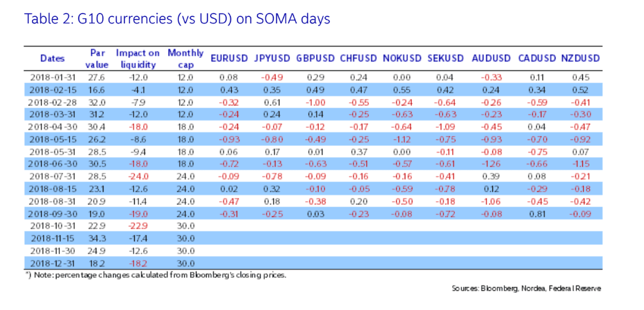Select the NOKUSD column header
The image size is (644, 310).
[403, 59]
